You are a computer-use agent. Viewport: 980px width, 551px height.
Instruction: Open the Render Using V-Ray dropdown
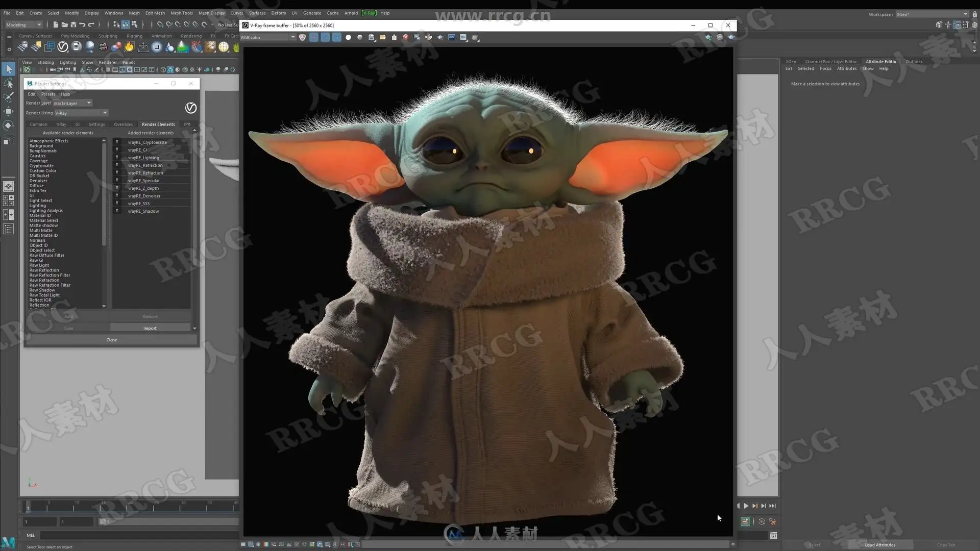point(81,113)
